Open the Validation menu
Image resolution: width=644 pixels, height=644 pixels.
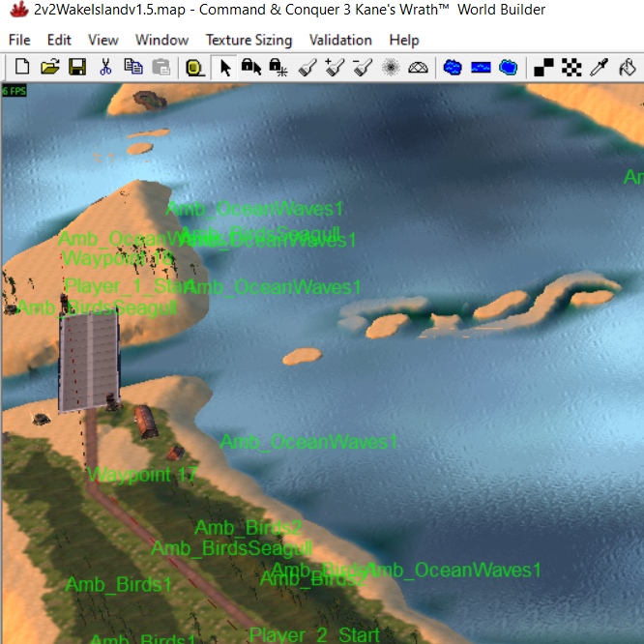coord(340,40)
